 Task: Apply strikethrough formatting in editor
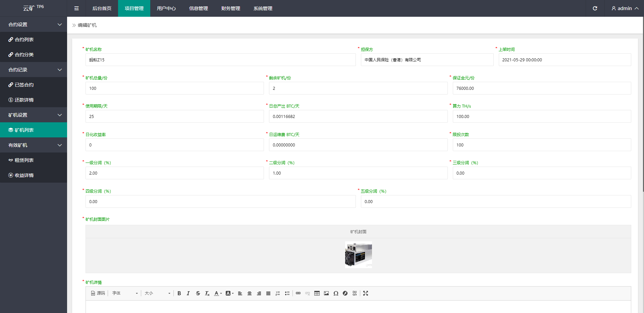click(198, 293)
